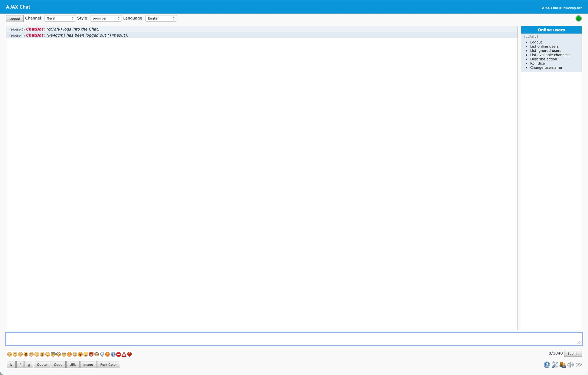Select 'List available channels' menu entry
The height and width of the screenshot is (375, 588).
pos(550,55)
